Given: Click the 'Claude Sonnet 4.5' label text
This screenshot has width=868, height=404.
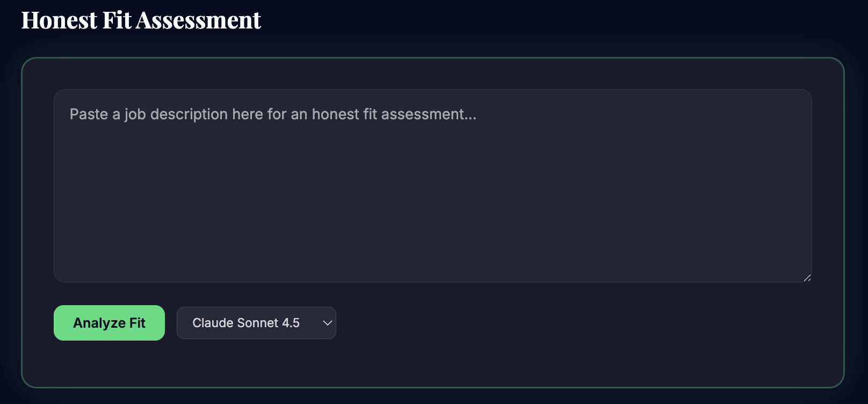Looking at the screenshot, I should click(x=246, y=323).
